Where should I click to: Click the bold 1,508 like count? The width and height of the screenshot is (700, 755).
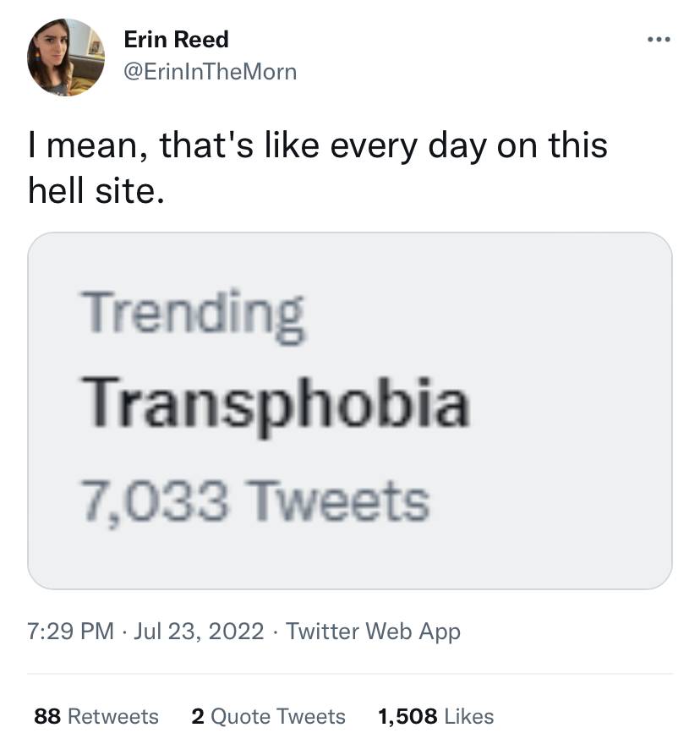tap(407, 717)
